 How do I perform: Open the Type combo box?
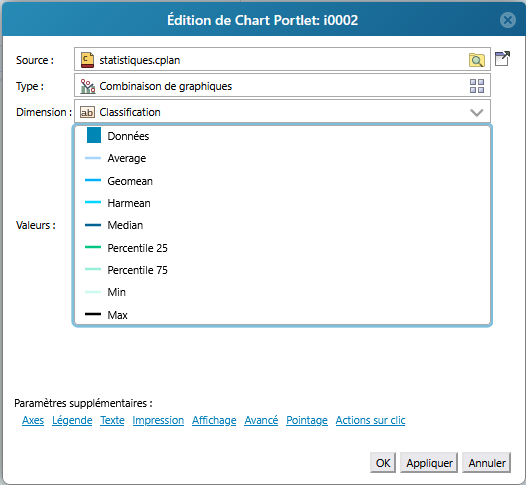282,86
